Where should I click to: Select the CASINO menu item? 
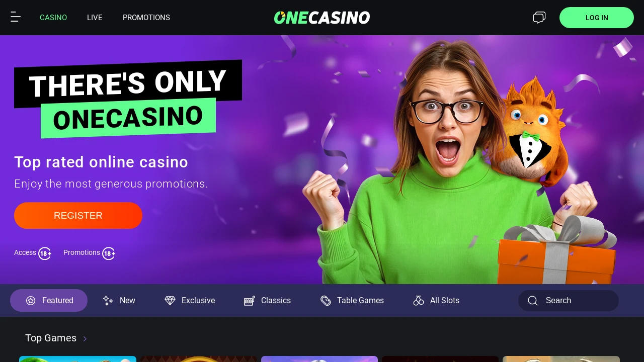[53, 18]
